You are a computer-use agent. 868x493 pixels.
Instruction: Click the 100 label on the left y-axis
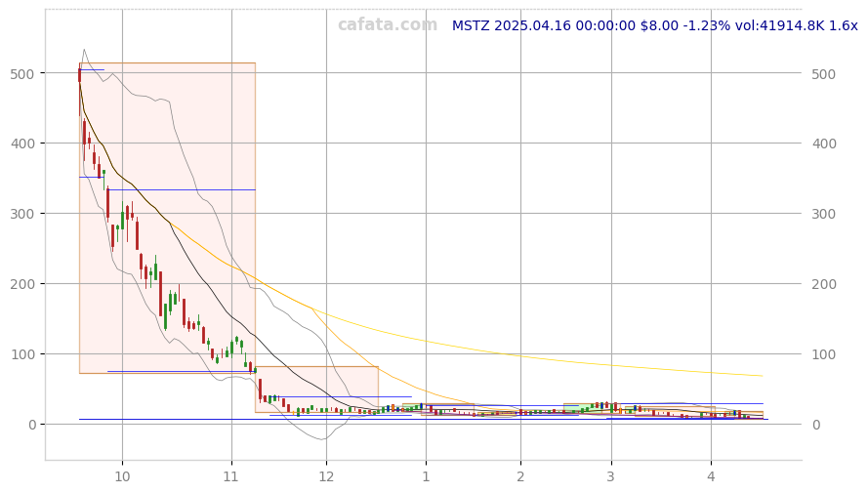22,354
